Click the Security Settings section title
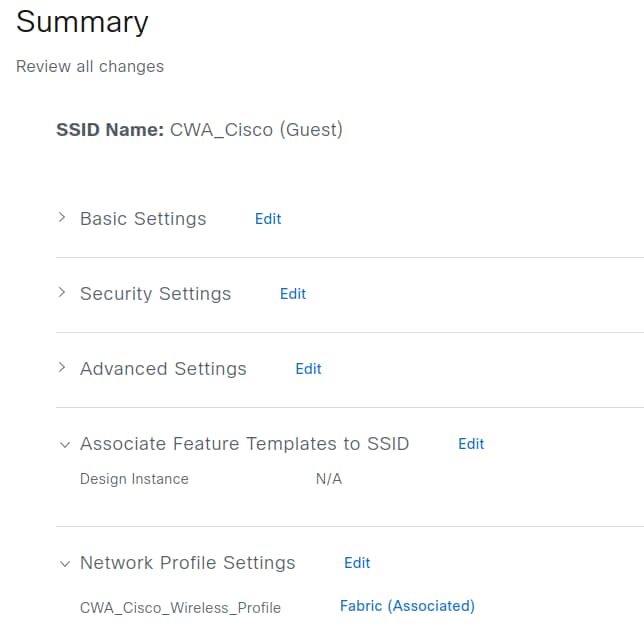This screenshot has height=640, width=644. pyautogui.click(x=155, y=294)
